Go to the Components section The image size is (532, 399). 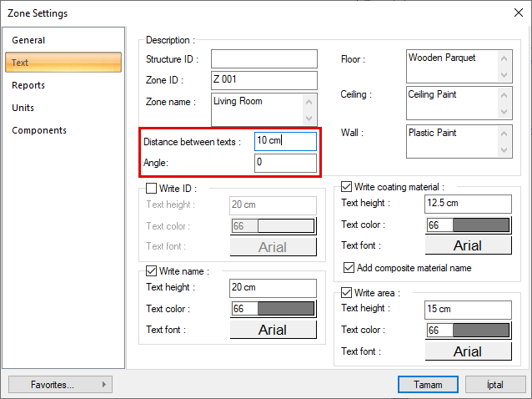tap(39, 130)
